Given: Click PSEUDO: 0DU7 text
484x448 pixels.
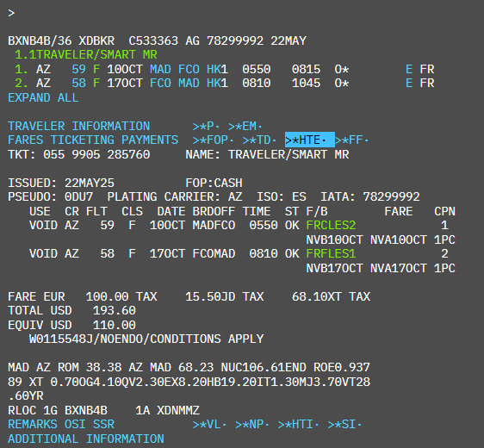Looking at the screenshot, I should (51, 197).
